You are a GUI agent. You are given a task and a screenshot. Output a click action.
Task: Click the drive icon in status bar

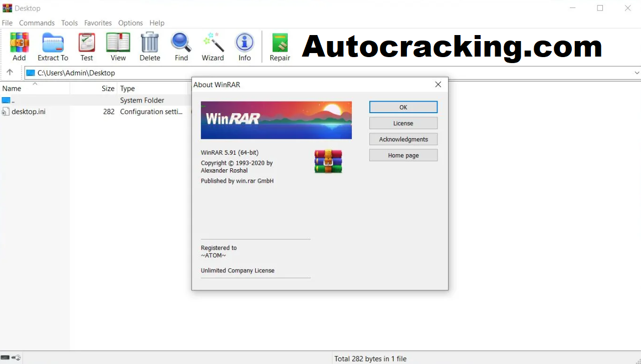(5, 358)
